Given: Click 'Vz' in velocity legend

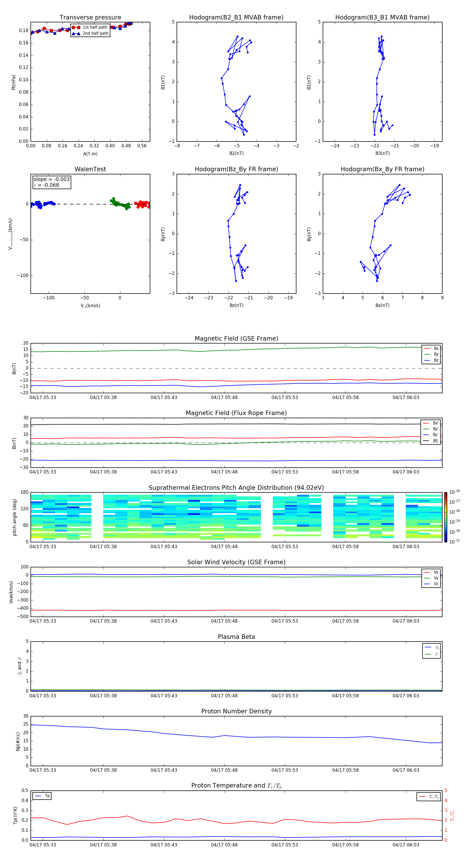Looking at the screenshot, I should coord(431,584).
